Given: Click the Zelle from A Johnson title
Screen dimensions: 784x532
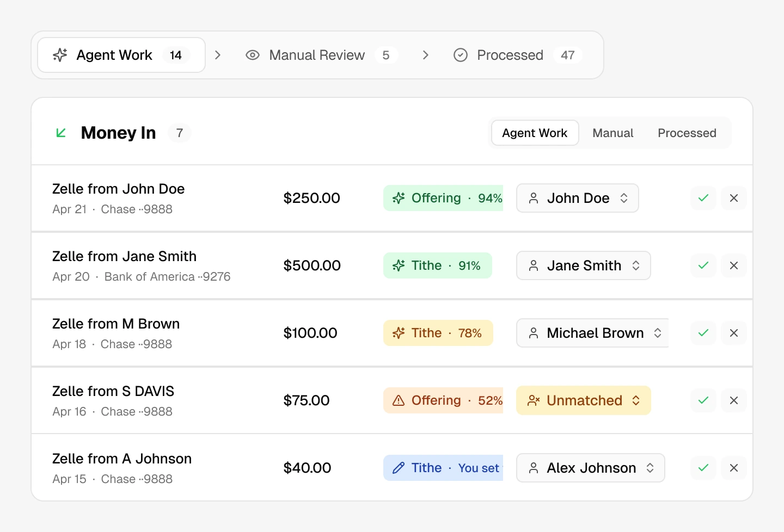Looking at the screenshot, I should tap(122, 459).
